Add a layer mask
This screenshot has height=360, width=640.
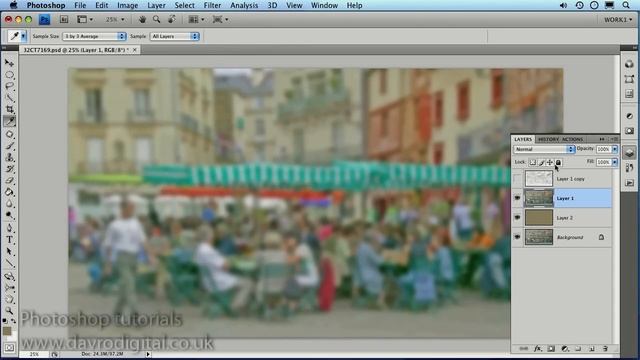pos(551,349)
